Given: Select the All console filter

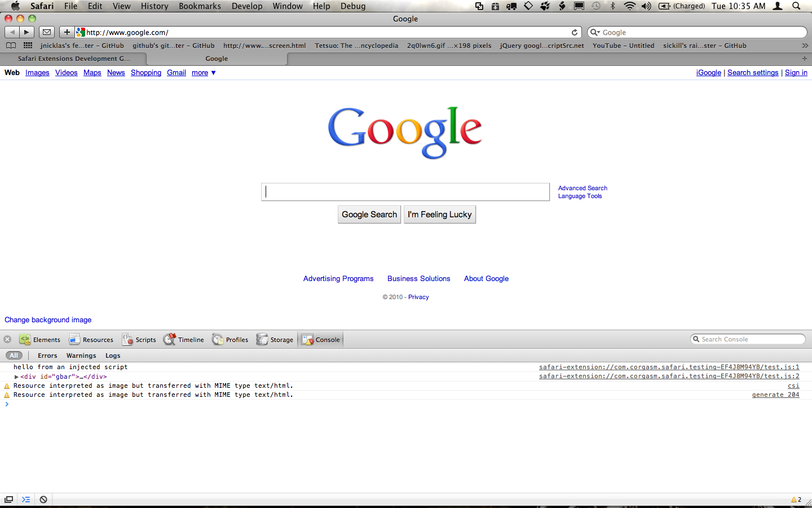Looking at the screenshot, I should [14, 356].
